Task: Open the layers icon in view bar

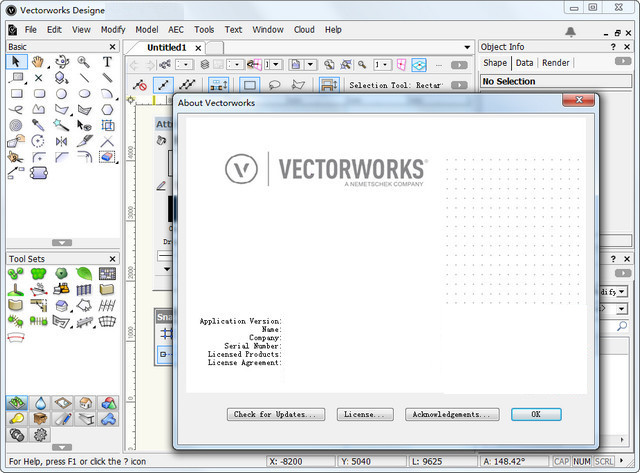Action: (205, 64)
